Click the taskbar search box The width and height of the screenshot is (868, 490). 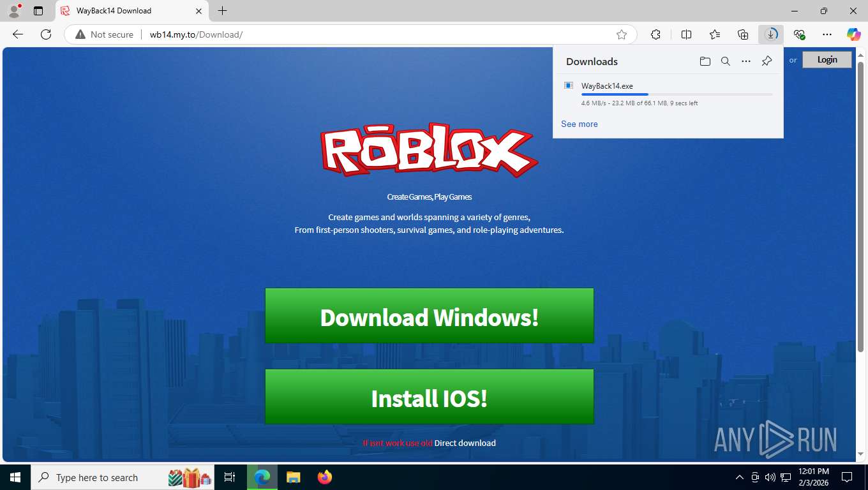click(123, 477)
